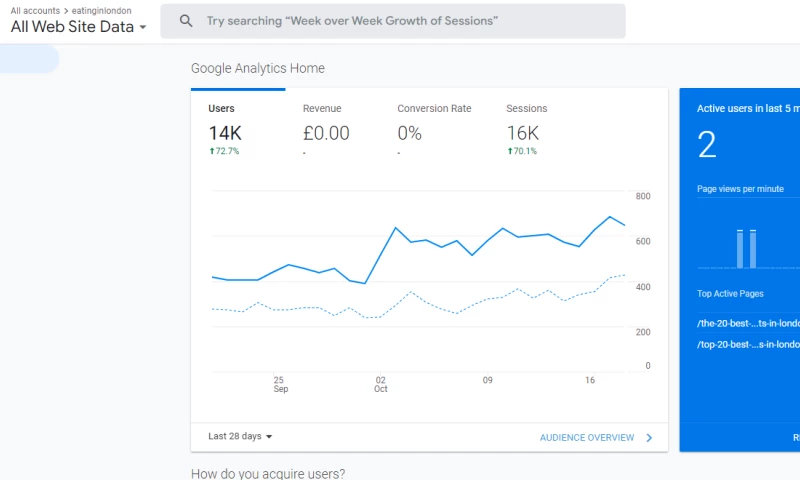800x480 pixels.
Task: Click the chevron arrow beside Audience Overview
Action: [x=649, y=437]
